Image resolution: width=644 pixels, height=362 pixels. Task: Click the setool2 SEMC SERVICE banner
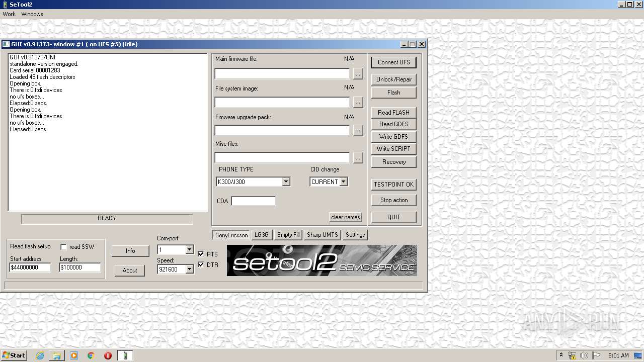coord(322,260)
